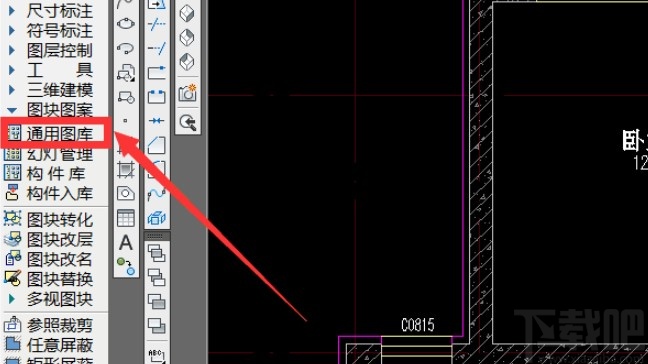Click Send to Back draw-order icon
The image size is (648, 364).
coord(157,277)
